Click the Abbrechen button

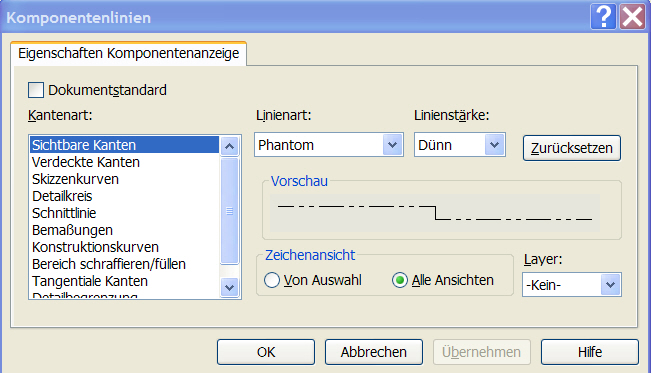coord(374,352)
